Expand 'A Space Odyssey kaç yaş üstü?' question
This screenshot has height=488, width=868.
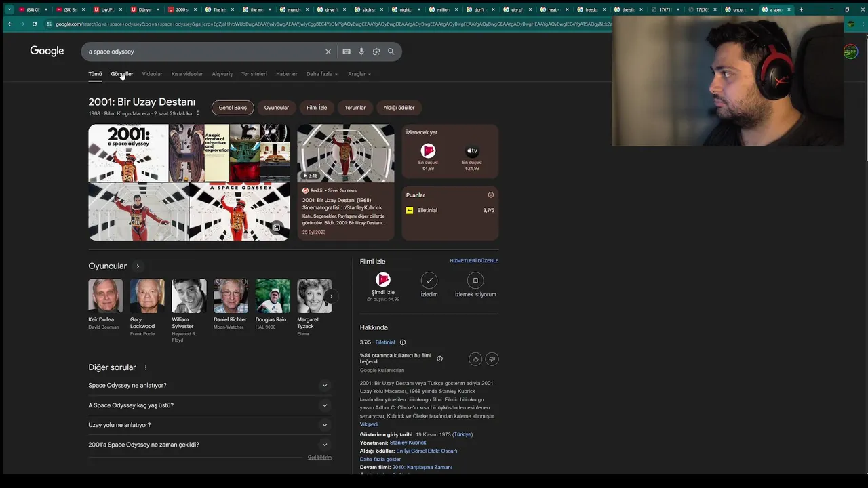[209, 405]
